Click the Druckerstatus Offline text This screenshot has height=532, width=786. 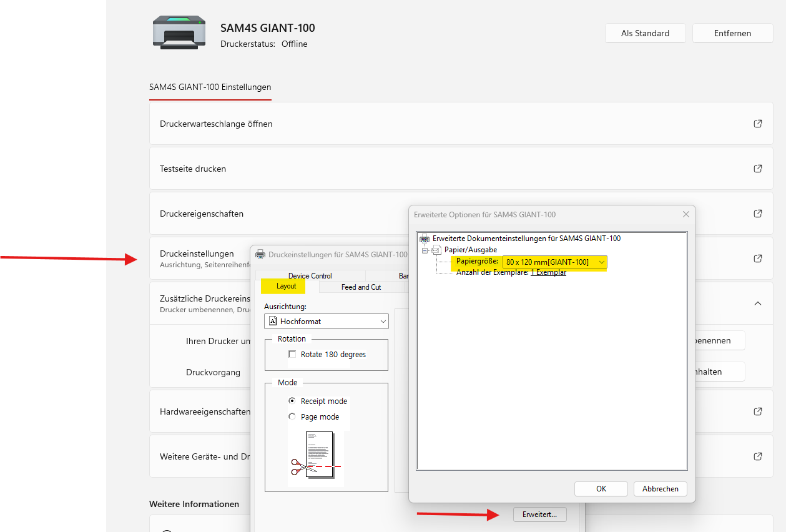tap(264, 44)
